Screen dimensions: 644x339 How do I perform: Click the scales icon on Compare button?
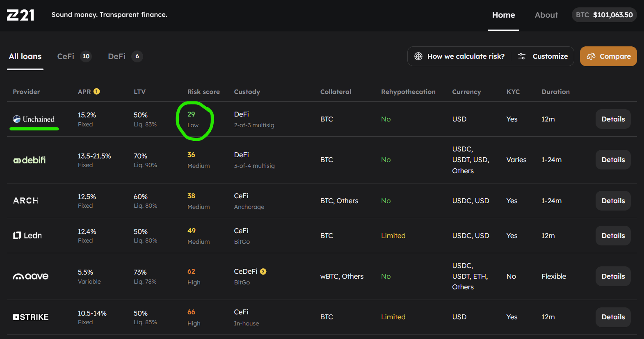591,56
